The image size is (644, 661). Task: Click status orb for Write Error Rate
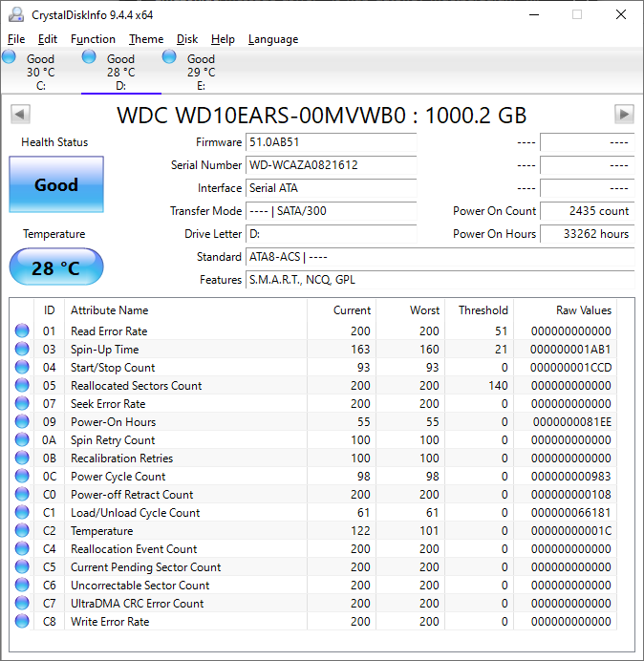tap(22, 621)
